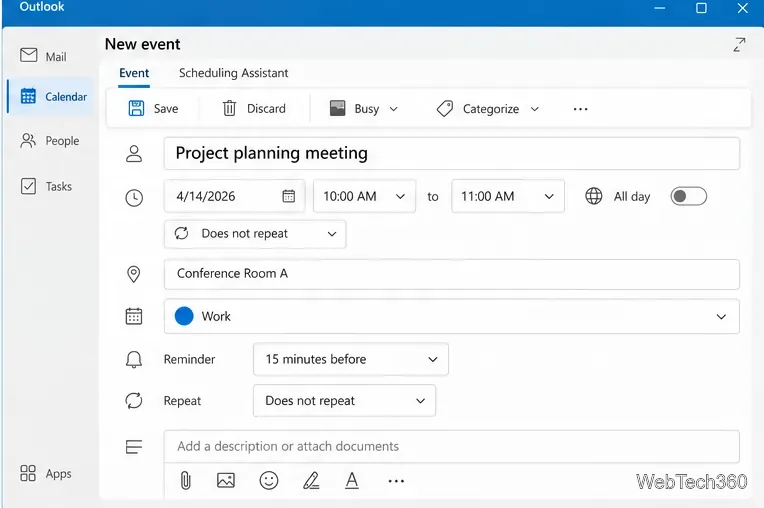Image resolution: width=764 pixels, height=508 pixels.
Task: Click the calendar icon beside Work
Action: pyautogui.click(x=134, y=316)
